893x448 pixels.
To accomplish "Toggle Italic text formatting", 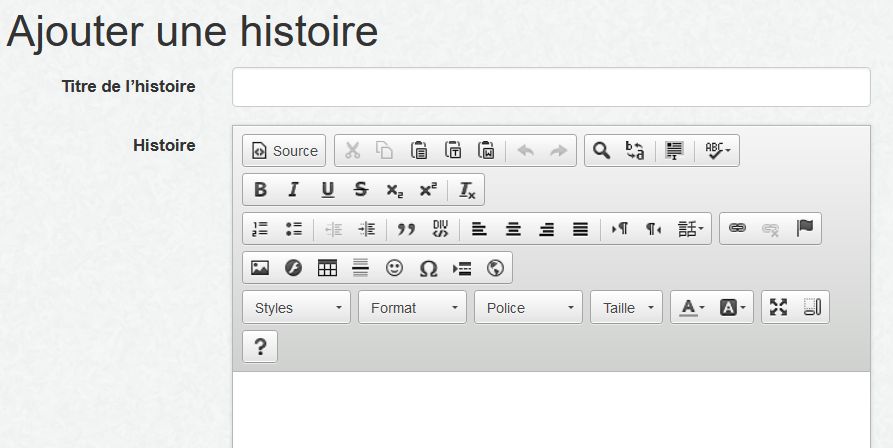I will [x=293, y=190].
